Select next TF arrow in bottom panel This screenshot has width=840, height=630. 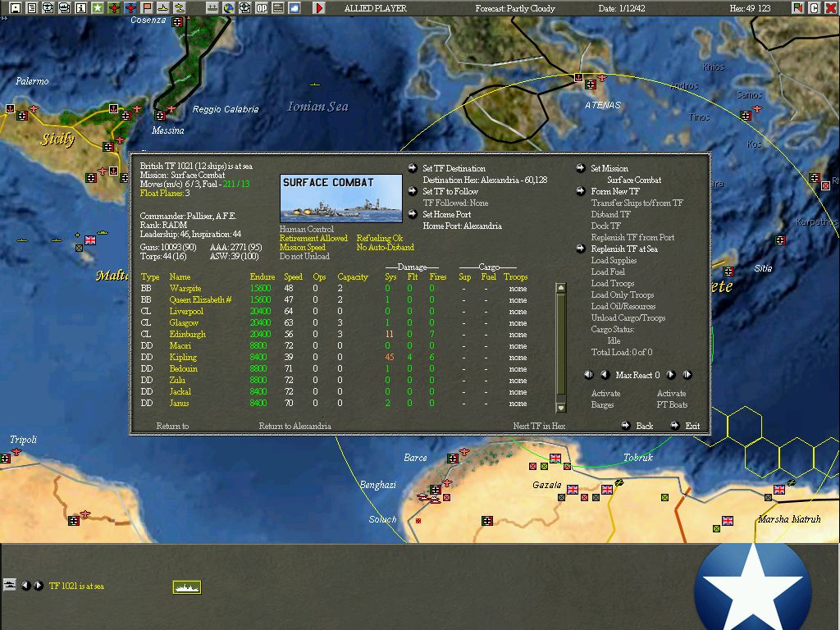coord(38,586)
